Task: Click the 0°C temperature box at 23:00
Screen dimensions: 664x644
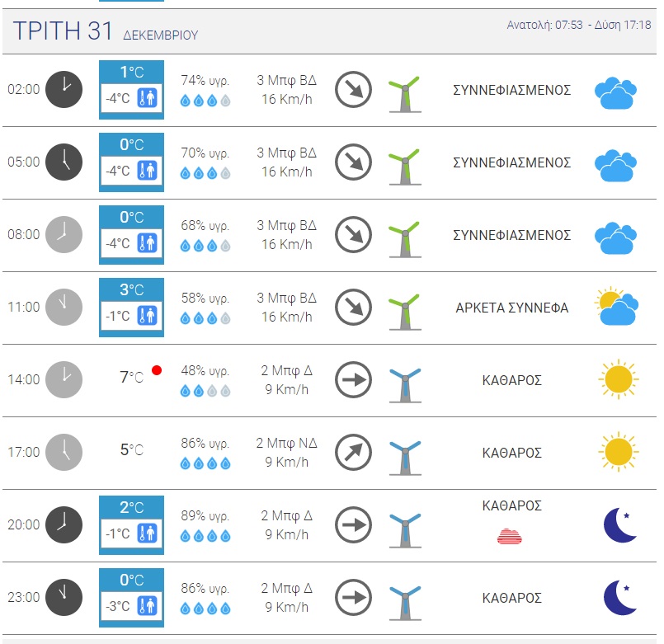Action: [131, 598]
